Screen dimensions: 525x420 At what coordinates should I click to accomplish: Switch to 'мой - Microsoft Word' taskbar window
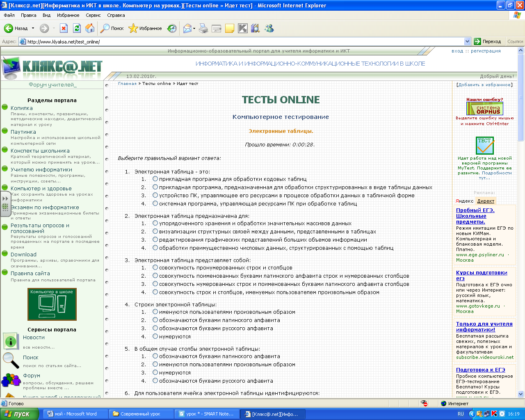[x=75, y=414]
